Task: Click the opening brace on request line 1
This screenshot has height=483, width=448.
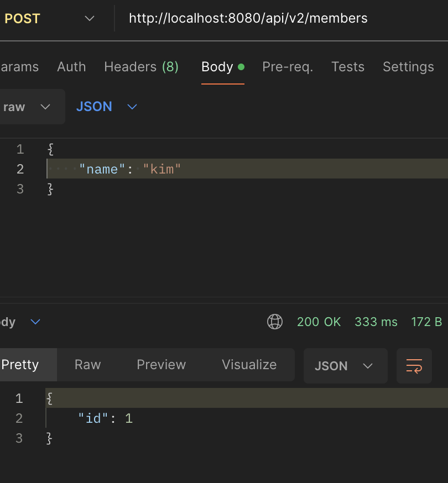Action: (x=50, y=149)
